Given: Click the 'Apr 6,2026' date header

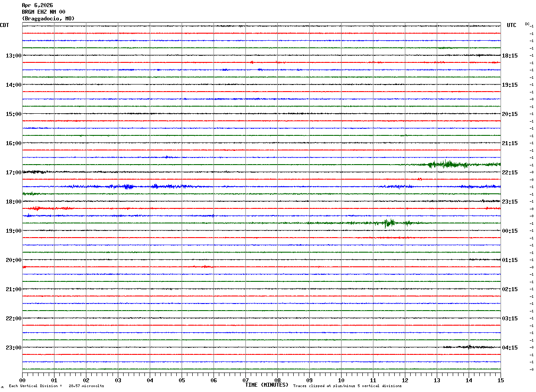Looking at the screenshot, I should pyautogui.click(x=37, y=5).
